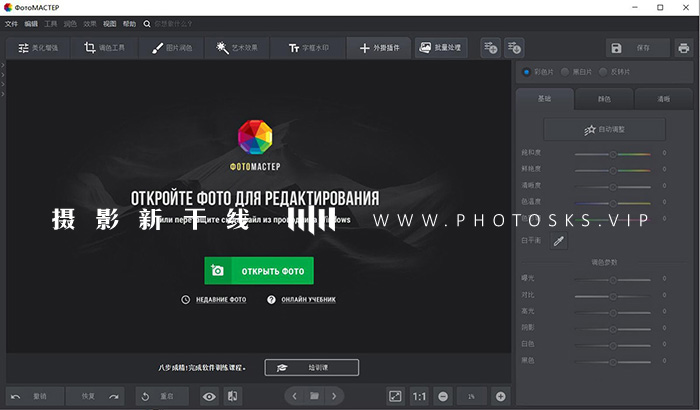Click the search field in menu bar
Screen dimensions: 700x410
click(173, 24)
